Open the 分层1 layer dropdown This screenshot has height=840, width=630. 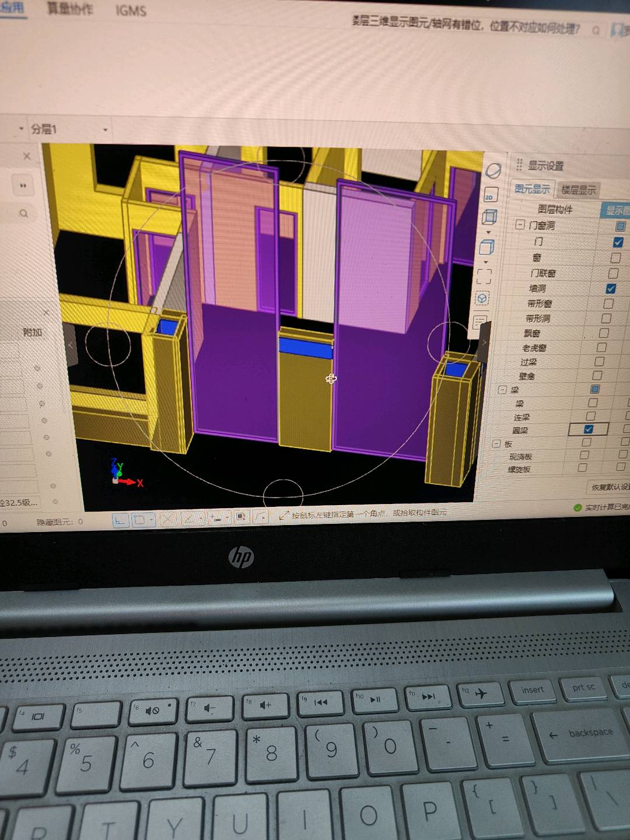click(x=106, y=129)
